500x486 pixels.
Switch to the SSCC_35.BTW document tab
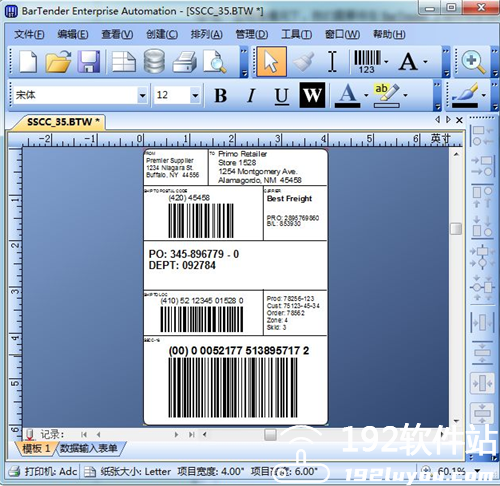coord(63,122)
